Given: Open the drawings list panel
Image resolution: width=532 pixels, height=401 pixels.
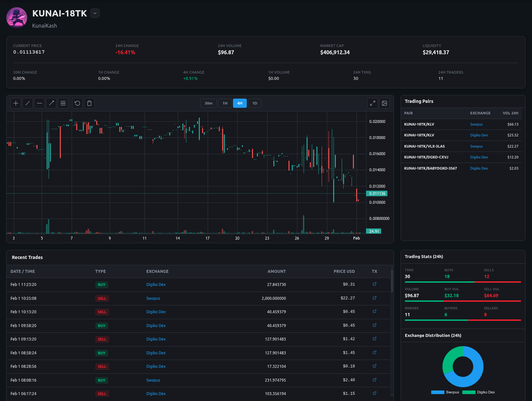Looking at the screenshot, I should [63, 103].
